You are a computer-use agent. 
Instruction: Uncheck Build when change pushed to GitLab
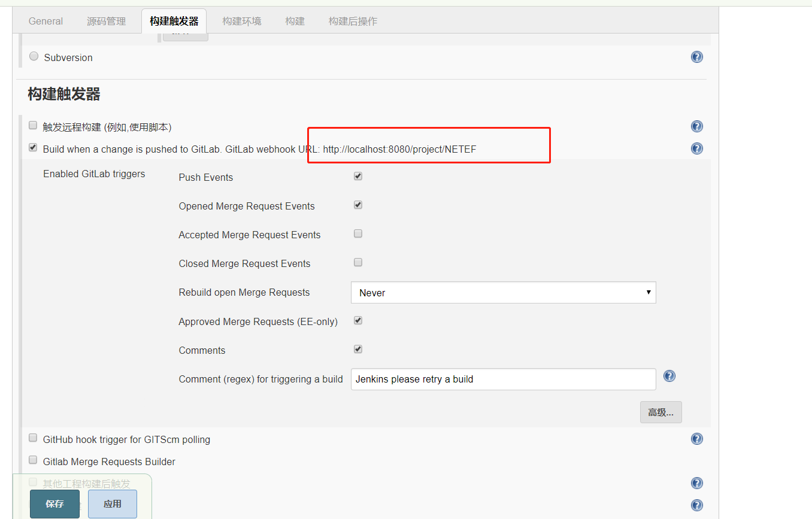click(x=33, y=147)
